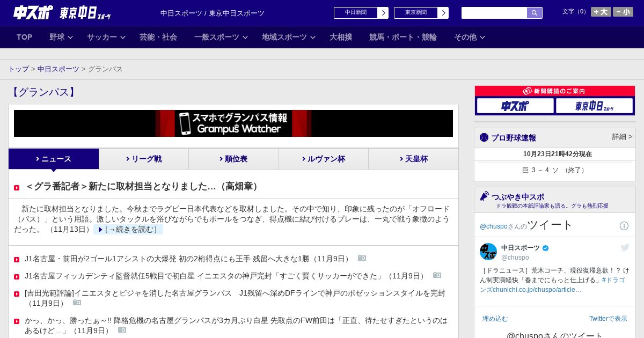644x338 pixels.
Task: Expand the 一般スポーツ navigation dropdown
Action: click(x=221, y=37)
